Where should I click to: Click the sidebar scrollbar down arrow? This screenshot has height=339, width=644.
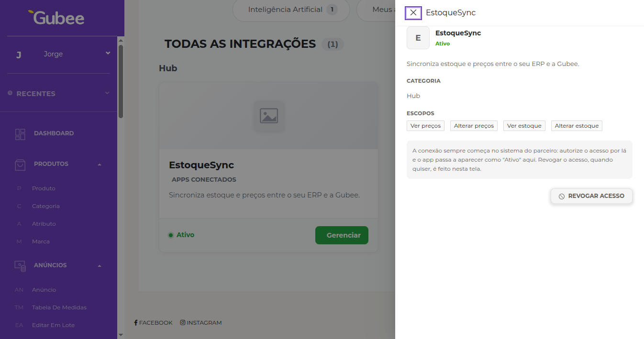[x=121, y=335]
